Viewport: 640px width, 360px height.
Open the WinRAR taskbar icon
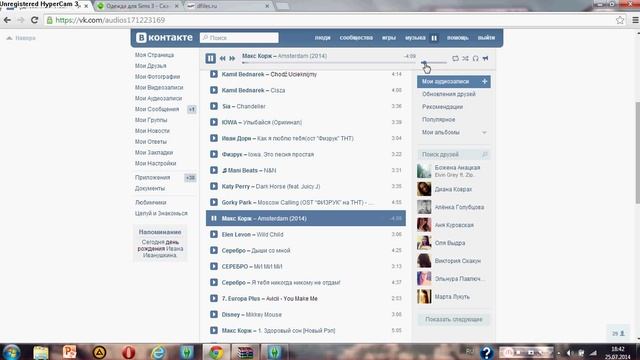point(245,352)
